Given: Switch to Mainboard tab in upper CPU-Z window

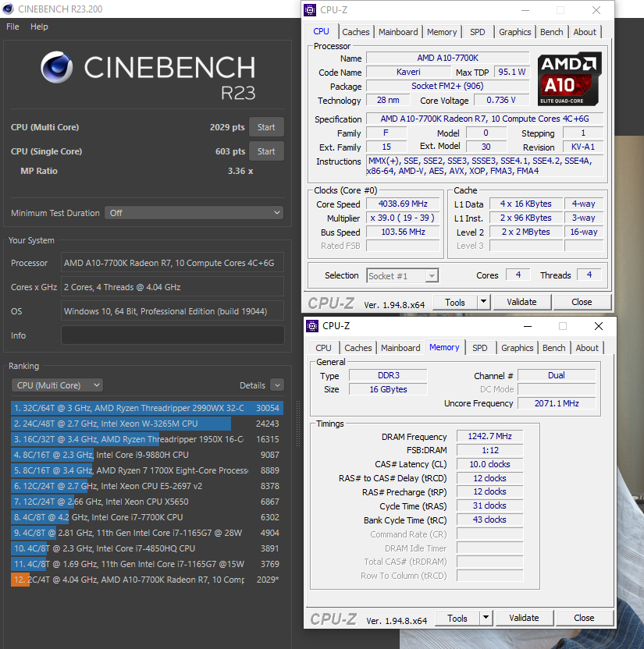Looking at the screenshot, I should coord(398,32).
